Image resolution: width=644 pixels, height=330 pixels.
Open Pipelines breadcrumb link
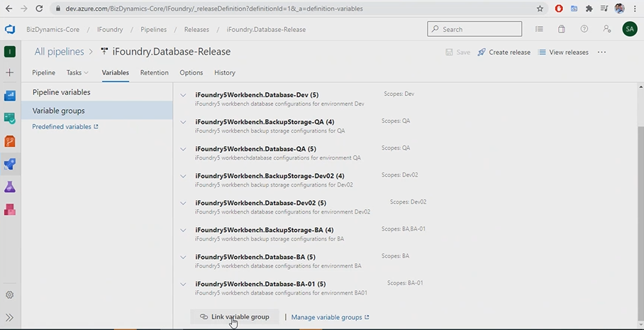pos(154,30)
